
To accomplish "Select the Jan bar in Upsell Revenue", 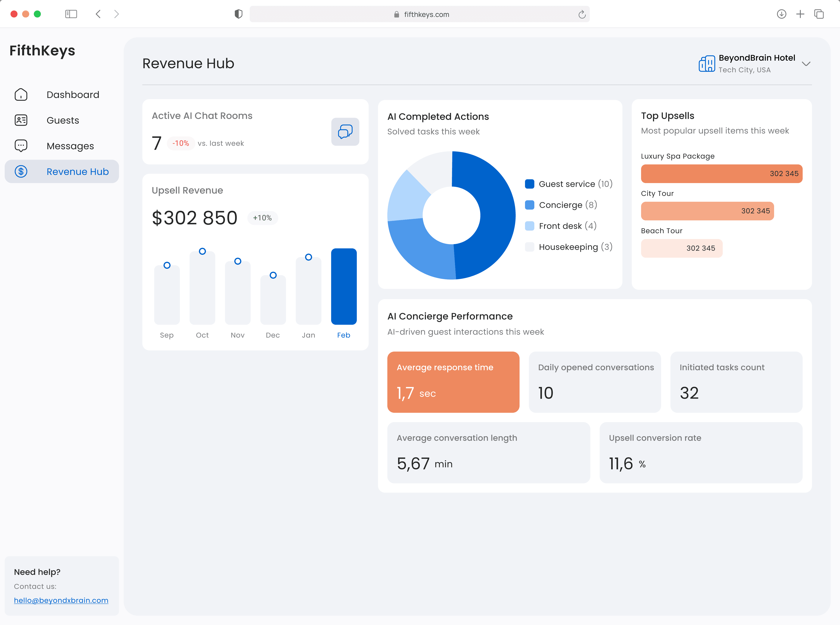I will pyautogui.click(x=309, y=291).
